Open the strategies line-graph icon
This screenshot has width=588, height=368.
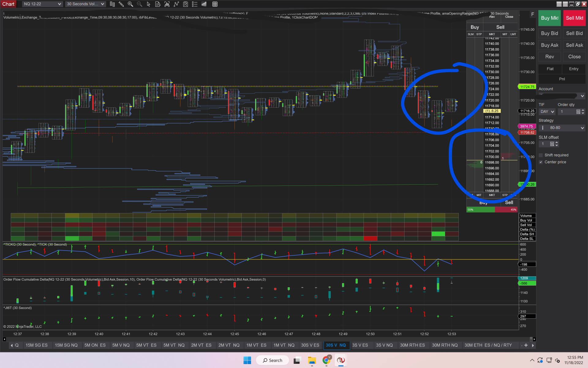point(176,4)
